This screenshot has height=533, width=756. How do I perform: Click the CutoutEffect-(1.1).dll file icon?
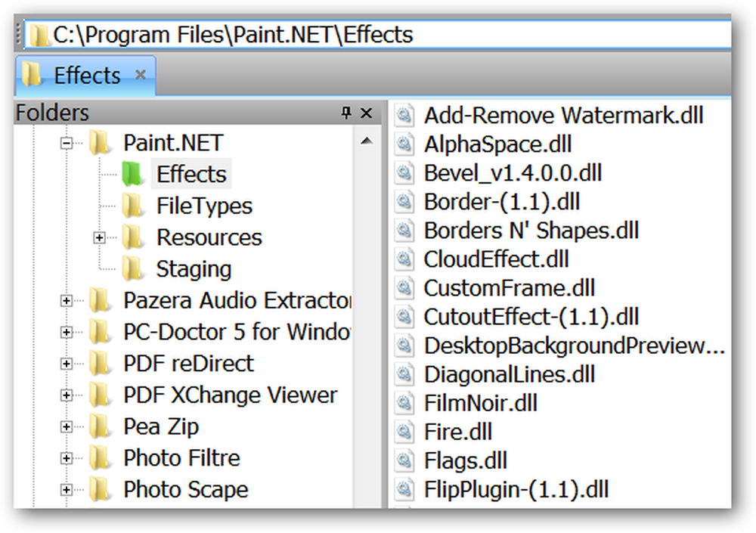[404, 317]
